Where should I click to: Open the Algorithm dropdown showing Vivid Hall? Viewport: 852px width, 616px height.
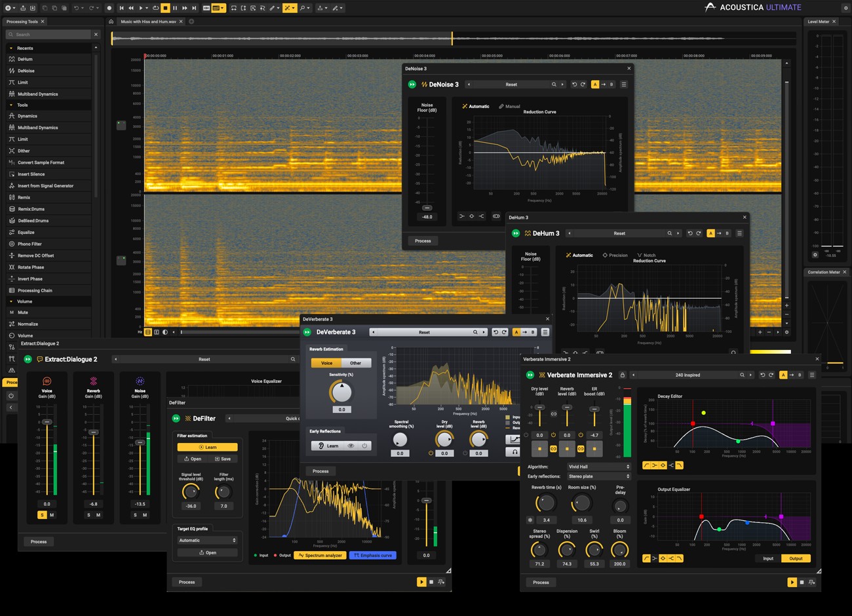[x=599, y=467]
